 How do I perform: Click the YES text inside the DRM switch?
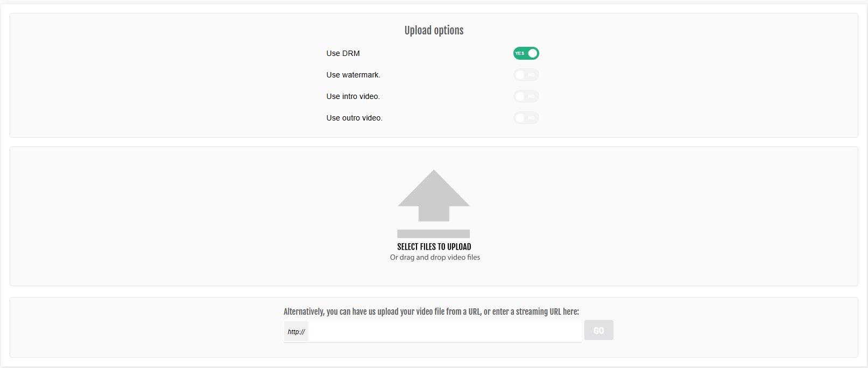520,53
